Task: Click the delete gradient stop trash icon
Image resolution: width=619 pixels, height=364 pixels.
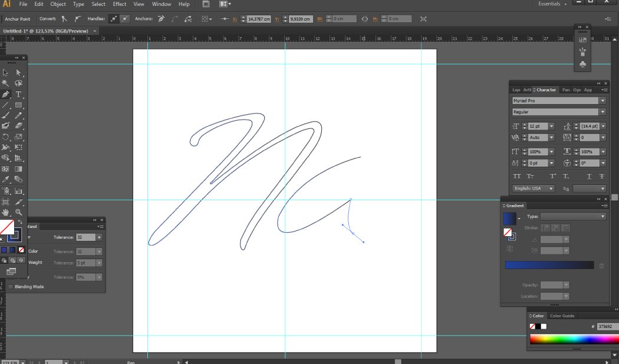Action: pyautogui.click(x=602, y=266)
